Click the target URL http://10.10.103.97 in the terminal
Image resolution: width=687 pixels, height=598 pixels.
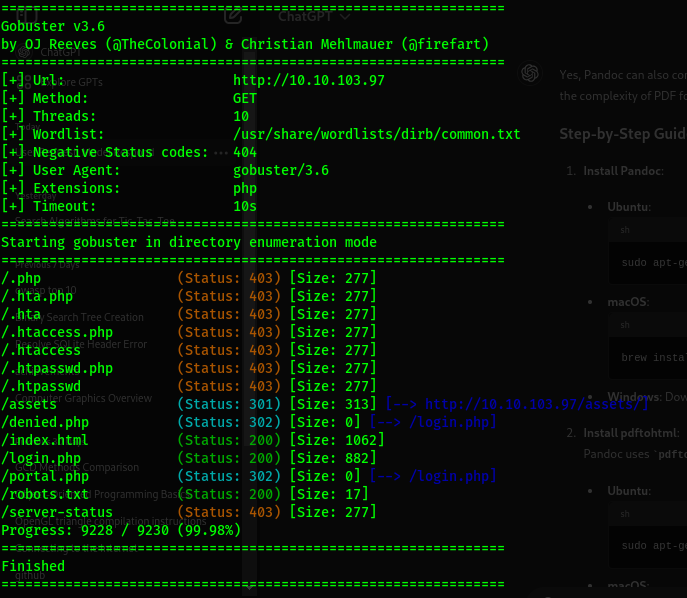pyautogui.click(x=308, y=80)
